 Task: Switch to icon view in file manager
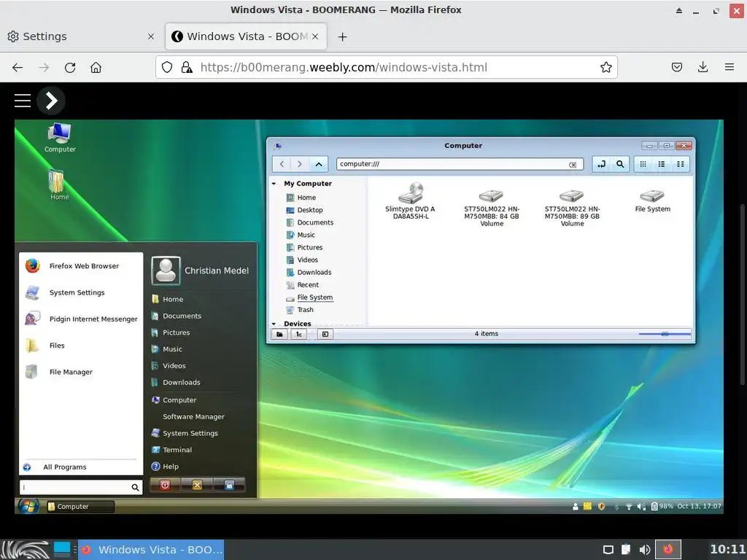tap(643, 164)
